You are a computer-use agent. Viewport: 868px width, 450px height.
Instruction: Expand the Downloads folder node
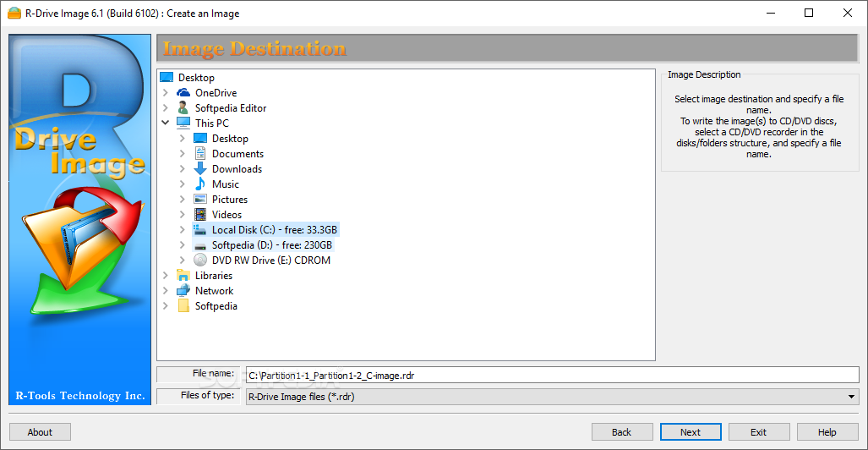click(183, 169)
